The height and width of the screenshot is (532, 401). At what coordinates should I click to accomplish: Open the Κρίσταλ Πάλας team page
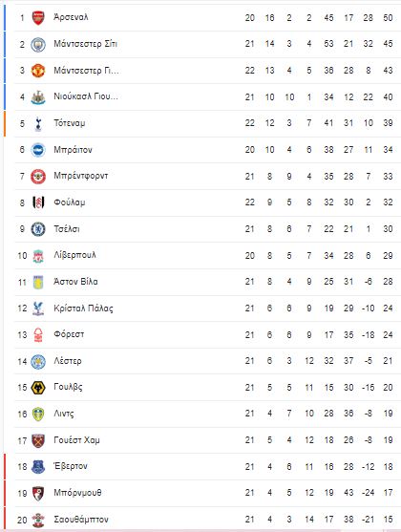click(83, 309)
